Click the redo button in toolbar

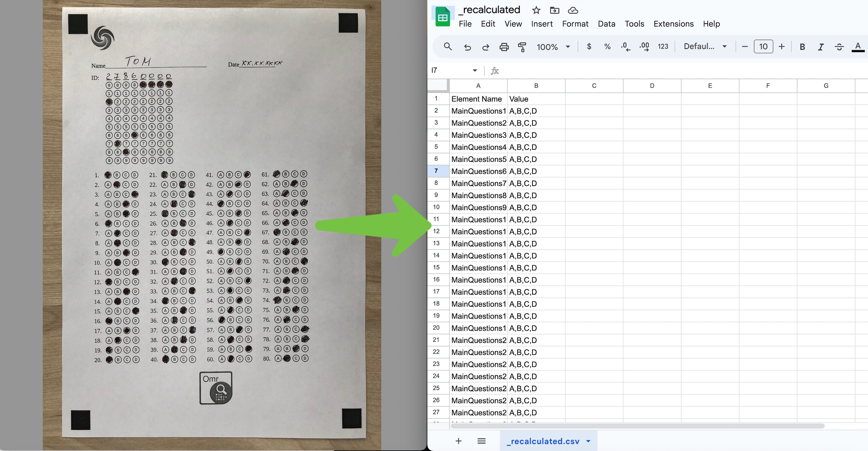tap(485, 46)
